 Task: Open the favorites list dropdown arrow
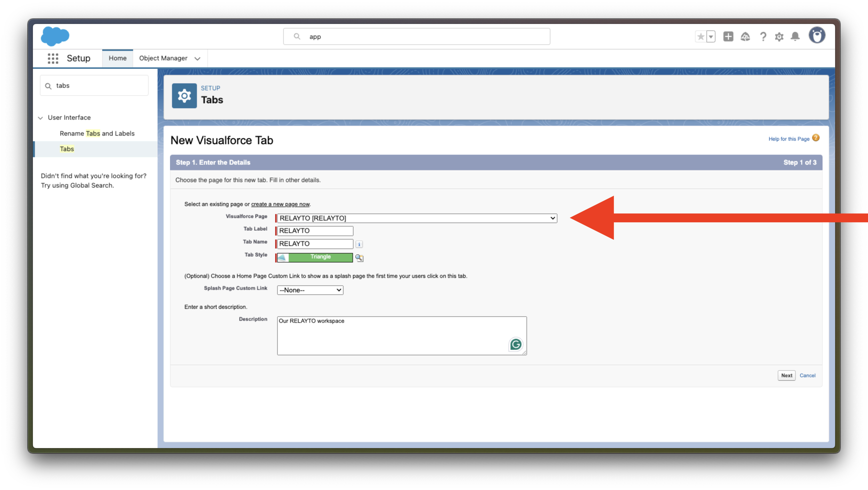pyautogui.click(x=711, y=36)
